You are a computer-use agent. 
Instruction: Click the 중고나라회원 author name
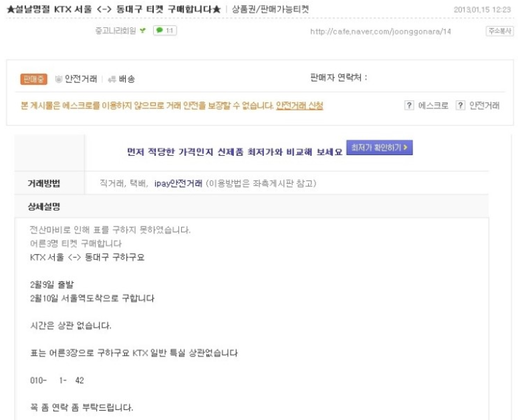116,31
